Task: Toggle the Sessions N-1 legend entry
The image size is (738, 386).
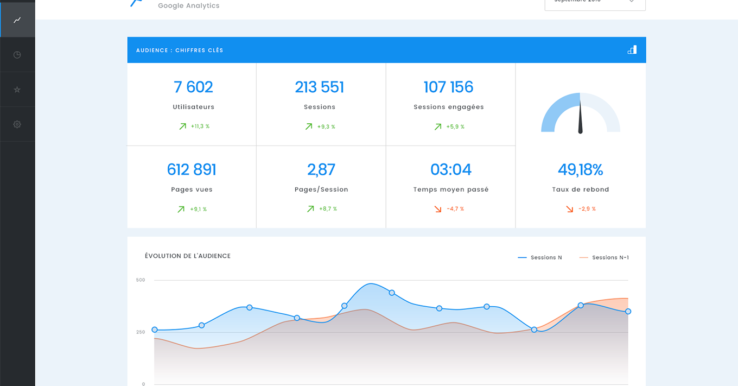Action: (x=604, y=257)
